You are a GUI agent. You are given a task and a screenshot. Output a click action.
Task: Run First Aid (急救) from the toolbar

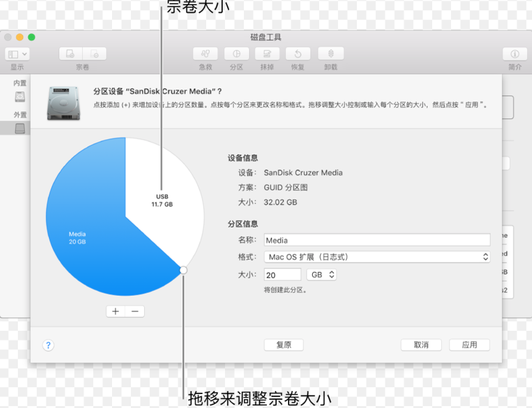205,54
